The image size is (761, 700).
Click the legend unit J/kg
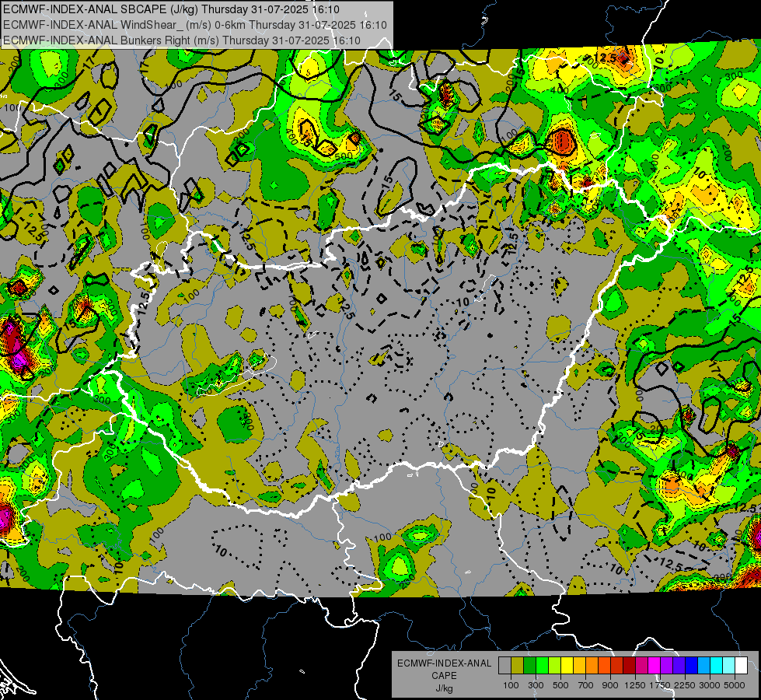[444, 688]
